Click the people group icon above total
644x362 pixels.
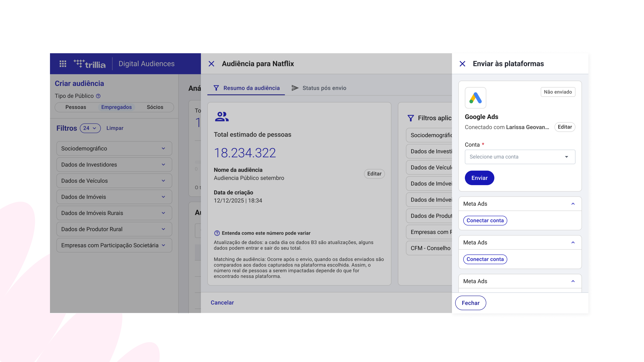[x=222, y=117]
